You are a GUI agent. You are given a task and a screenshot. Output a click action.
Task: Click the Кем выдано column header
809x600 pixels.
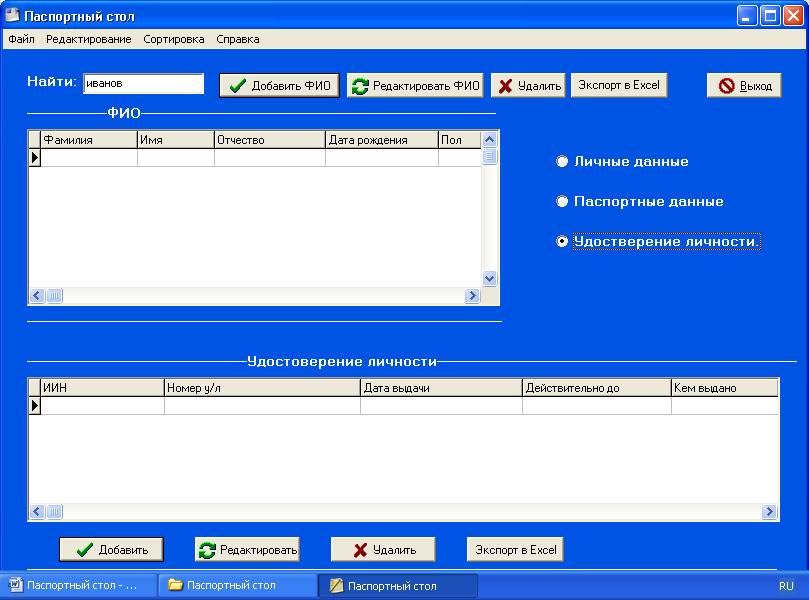click(x=724, y=388)
